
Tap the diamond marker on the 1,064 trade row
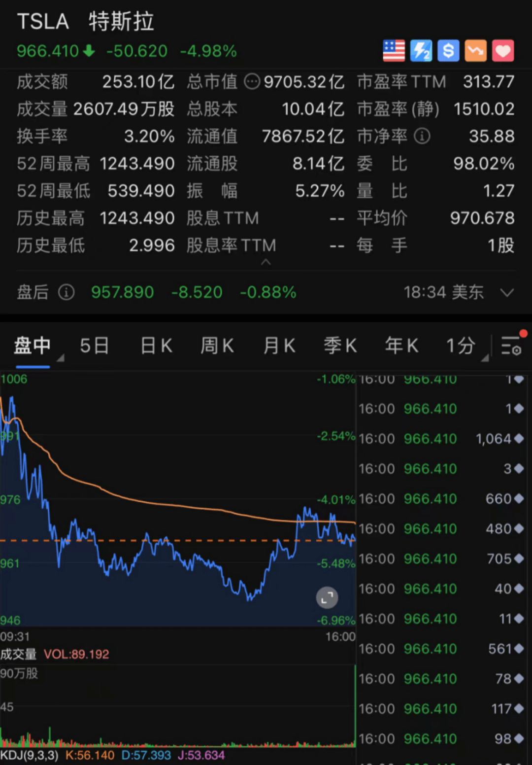tap(518, 439)
